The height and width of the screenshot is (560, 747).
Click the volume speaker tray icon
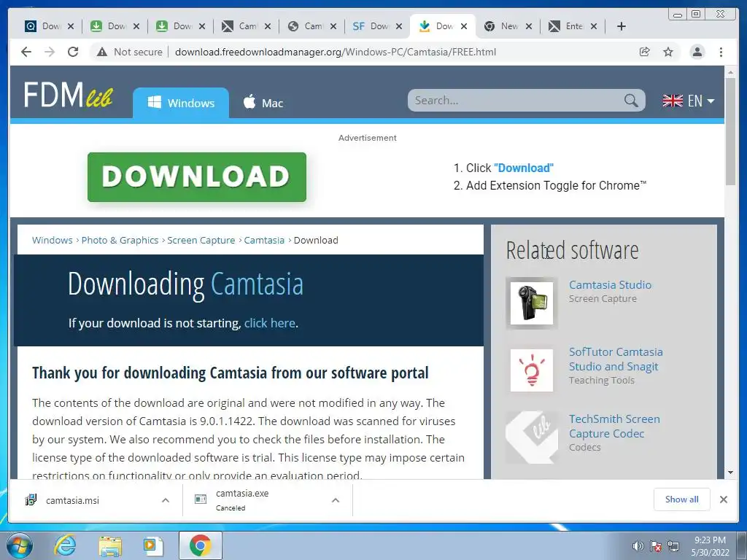[638, 546]
